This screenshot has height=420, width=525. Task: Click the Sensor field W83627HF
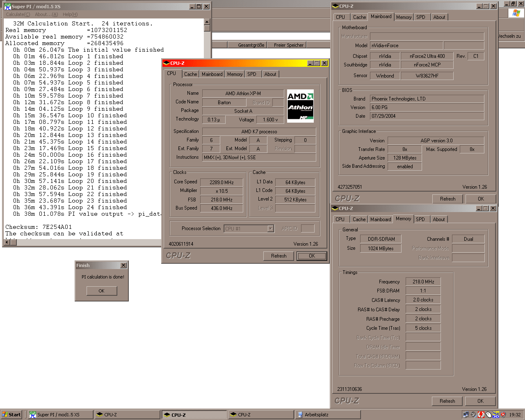(427, 76)
